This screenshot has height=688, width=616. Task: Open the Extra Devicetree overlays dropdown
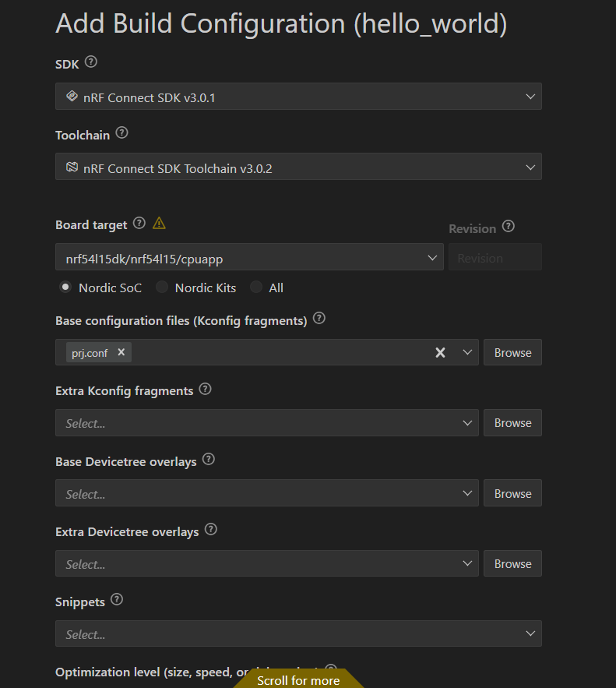click(x=267, y=563)
